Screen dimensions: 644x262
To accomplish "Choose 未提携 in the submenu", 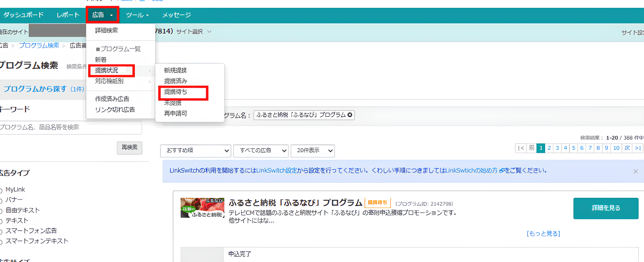I will tap(173, 103).
